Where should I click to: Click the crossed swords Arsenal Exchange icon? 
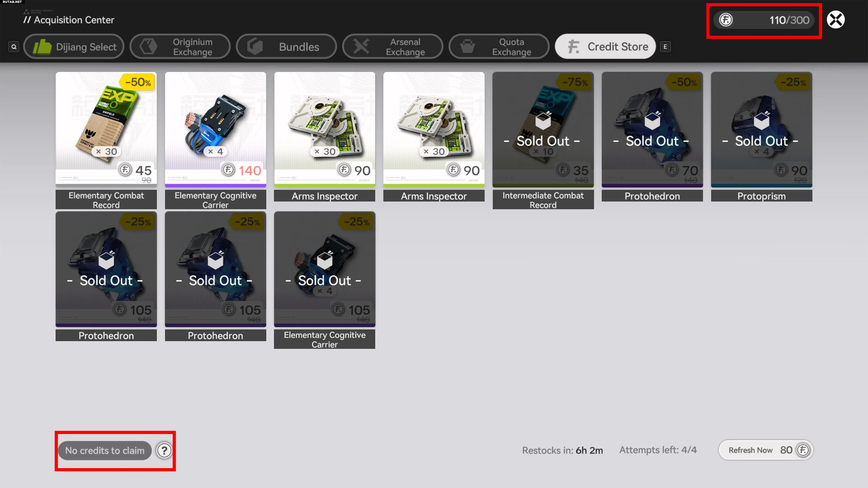click(361, 47)
